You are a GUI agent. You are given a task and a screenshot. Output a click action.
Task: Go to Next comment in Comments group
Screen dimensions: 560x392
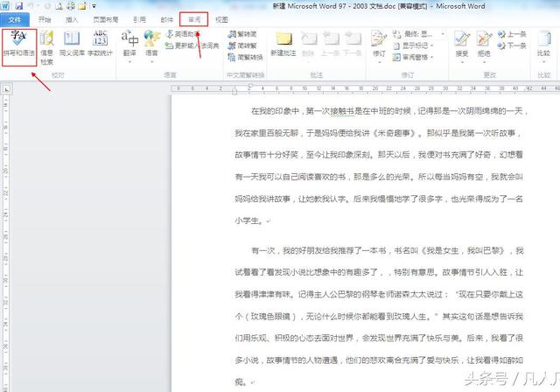pos(353,44)
